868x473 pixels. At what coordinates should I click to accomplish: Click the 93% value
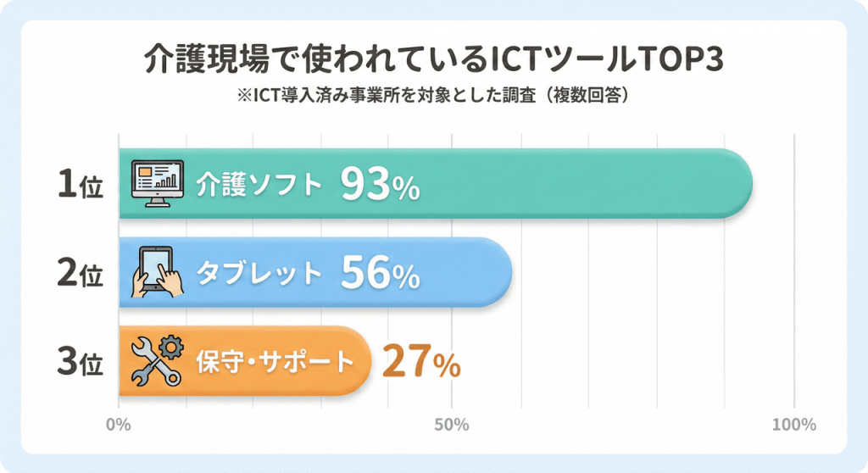[x=380, y=185]
